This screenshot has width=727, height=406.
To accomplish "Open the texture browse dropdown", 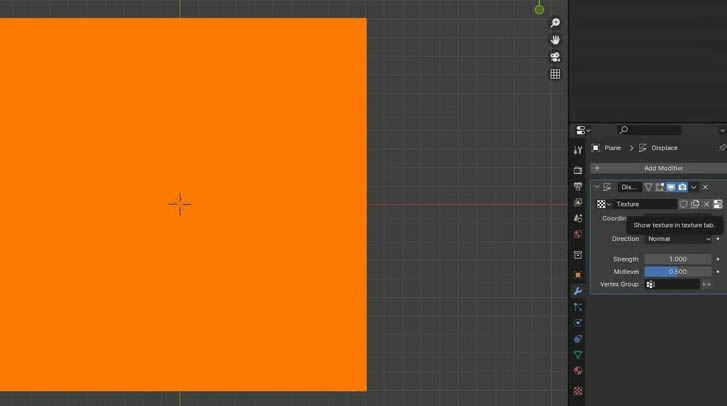I will 603,204.
